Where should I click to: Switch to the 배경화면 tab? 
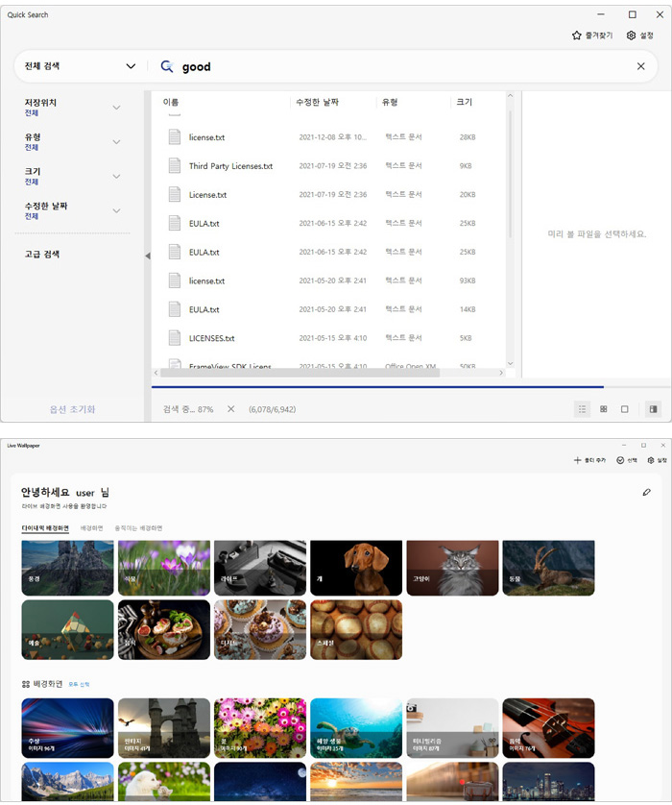pyautogui.click(x=92, y=527)
